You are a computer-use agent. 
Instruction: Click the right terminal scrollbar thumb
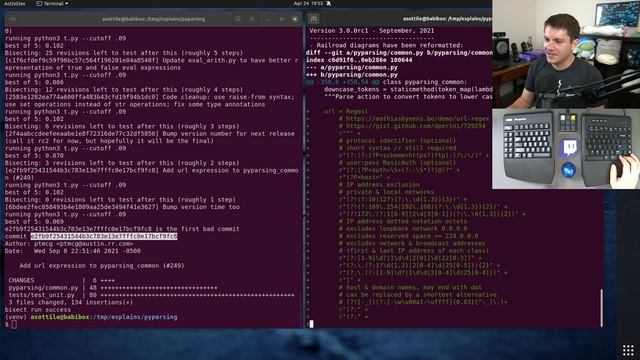click(x=601, y=308)
